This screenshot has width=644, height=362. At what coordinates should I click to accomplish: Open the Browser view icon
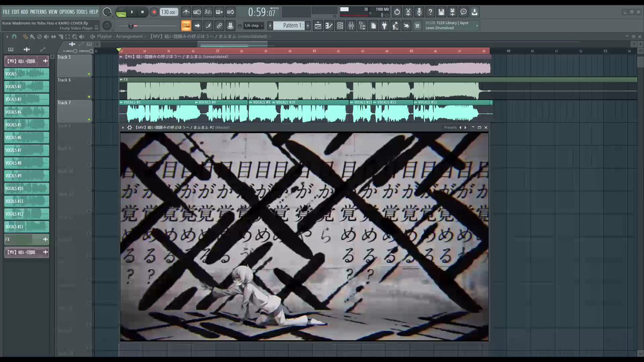coord(362,25)
